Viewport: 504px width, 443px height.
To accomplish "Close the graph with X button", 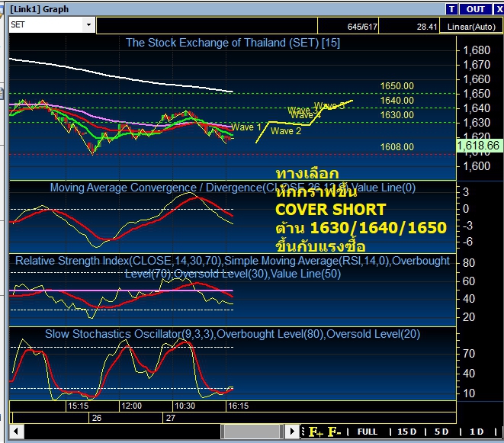I will [499, 9].
